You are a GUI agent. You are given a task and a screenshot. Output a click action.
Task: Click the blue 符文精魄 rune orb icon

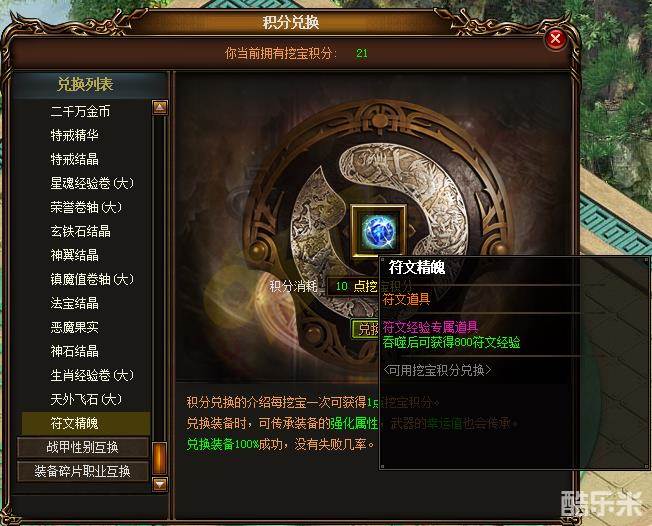click(379, 232)
